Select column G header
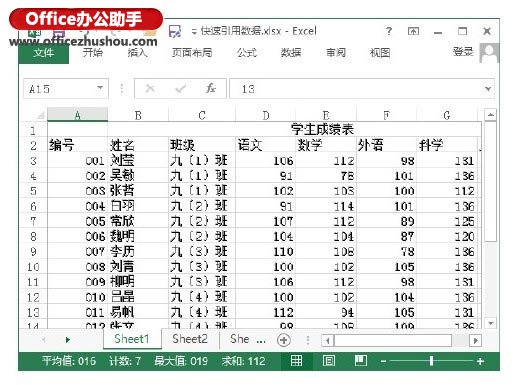 447,115
